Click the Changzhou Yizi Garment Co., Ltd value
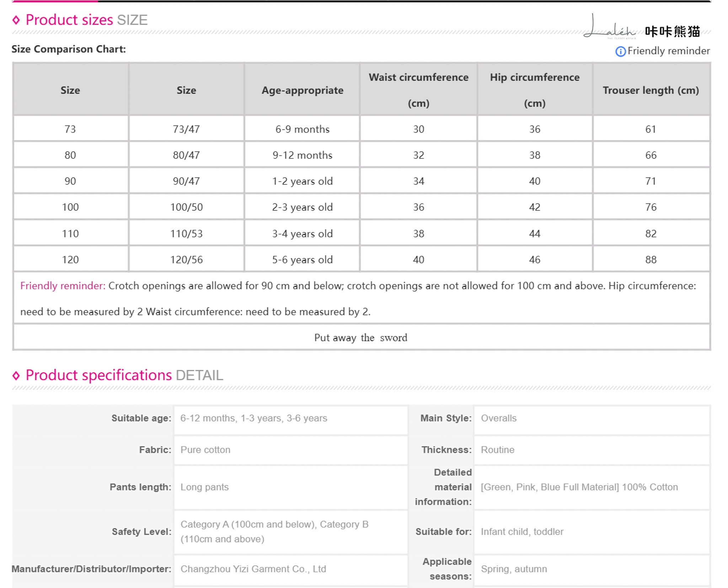 (x=253, y=569)
